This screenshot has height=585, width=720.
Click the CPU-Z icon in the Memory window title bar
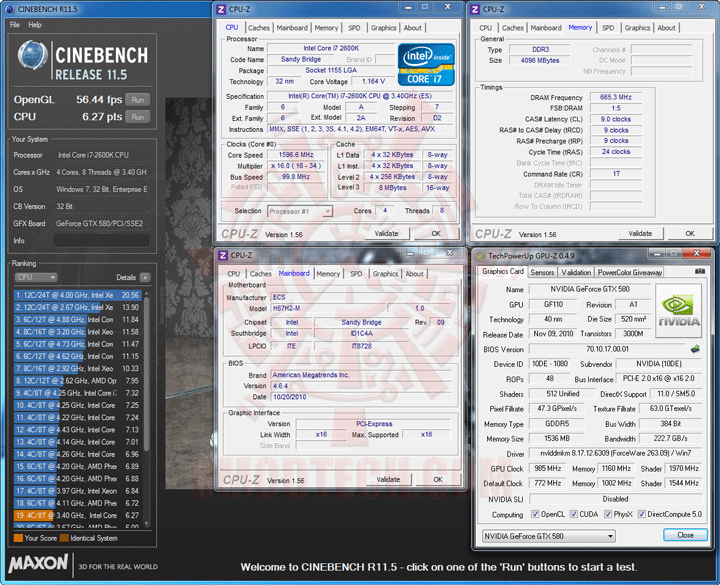tap(475, 9)
